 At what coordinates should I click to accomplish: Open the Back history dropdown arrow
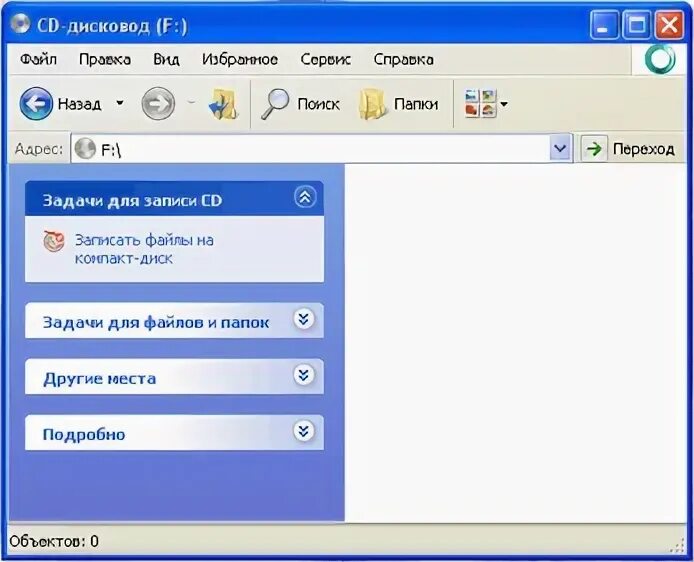point(120,103)
